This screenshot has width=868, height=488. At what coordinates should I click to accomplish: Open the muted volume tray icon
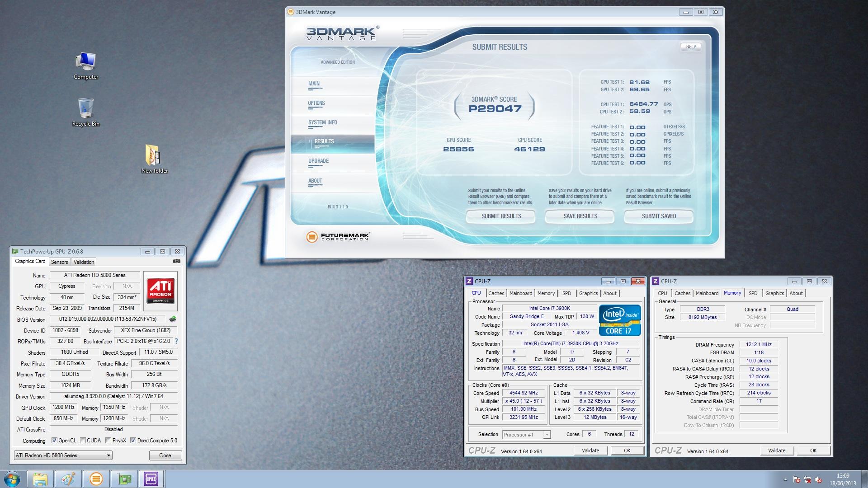pyautogui.click(x=819, y=480)
